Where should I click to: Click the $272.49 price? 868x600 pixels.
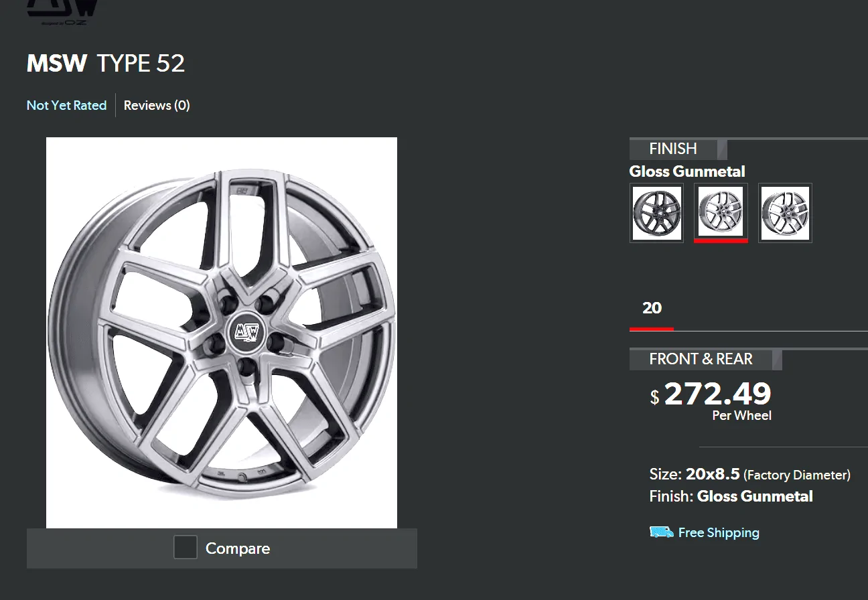click(x=711, y=394)
